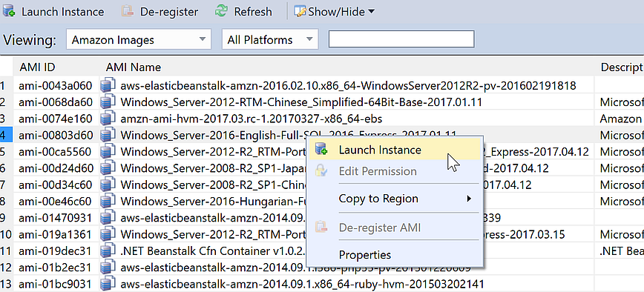
Task: Click Launch Instance icon in context menu
Action: click(x=321, y=149)
